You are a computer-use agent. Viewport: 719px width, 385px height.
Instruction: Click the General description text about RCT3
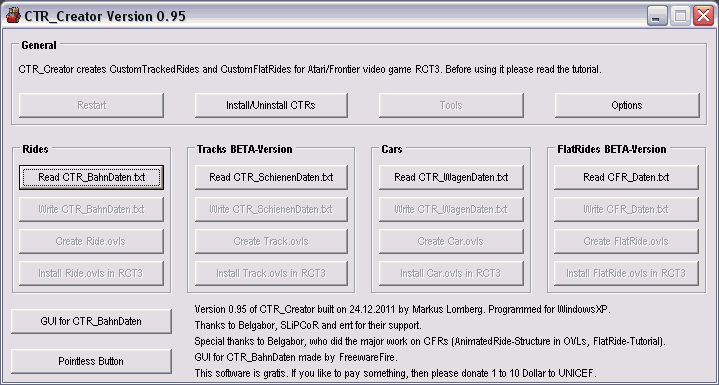tap(310, 70)
